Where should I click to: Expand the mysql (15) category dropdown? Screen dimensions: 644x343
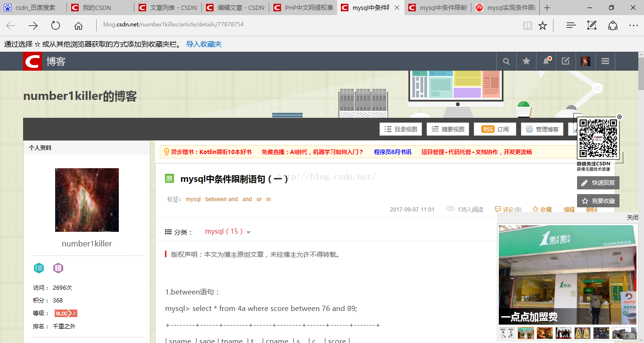(248, 232)
